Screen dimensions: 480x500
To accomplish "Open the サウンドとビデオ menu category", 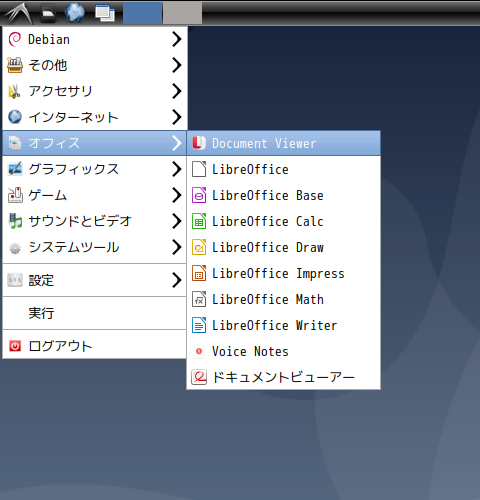I will 94,221.
